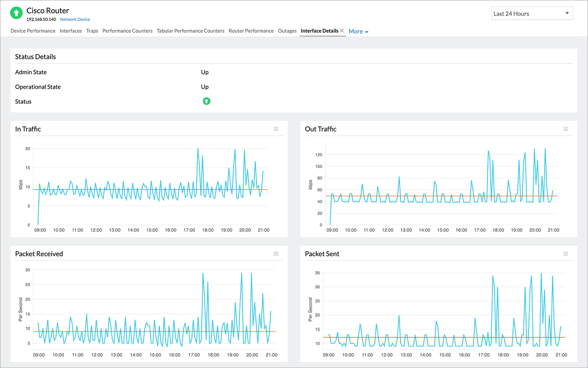588x368 pixels.
Task: Click the 20 kbps spike in In Traffic chart
Action: click(x=198, y=149)
